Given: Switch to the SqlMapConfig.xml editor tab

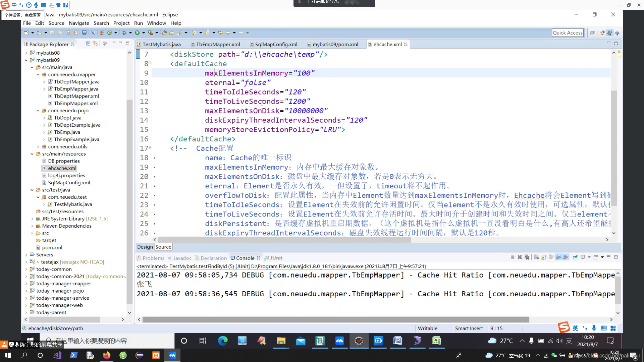Looking at the screenshot, I should tap(276, 44).
